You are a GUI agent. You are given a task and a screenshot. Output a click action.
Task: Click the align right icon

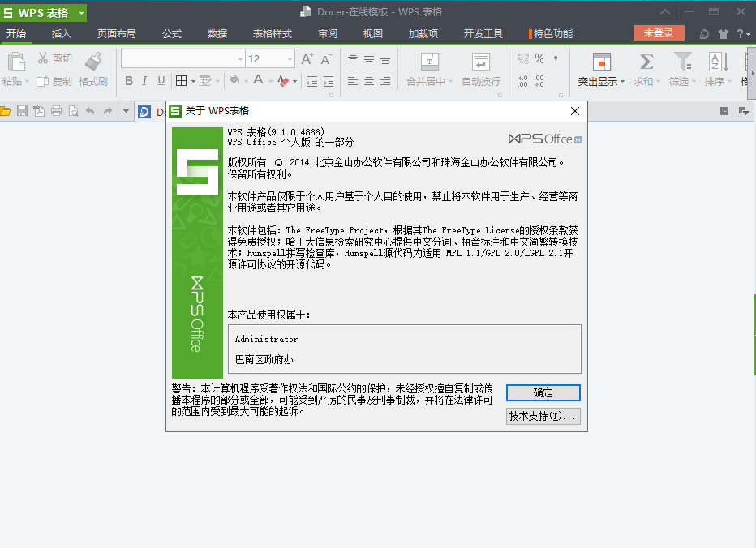385,81
